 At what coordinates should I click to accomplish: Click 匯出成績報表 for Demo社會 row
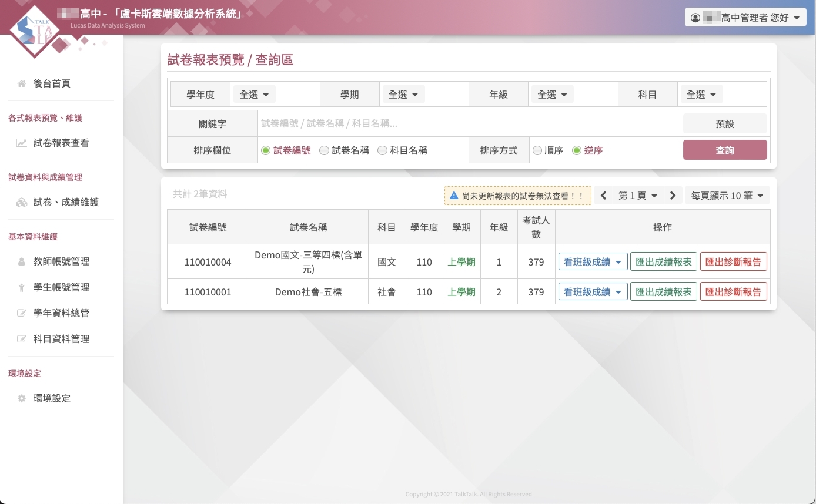[664, 292]
